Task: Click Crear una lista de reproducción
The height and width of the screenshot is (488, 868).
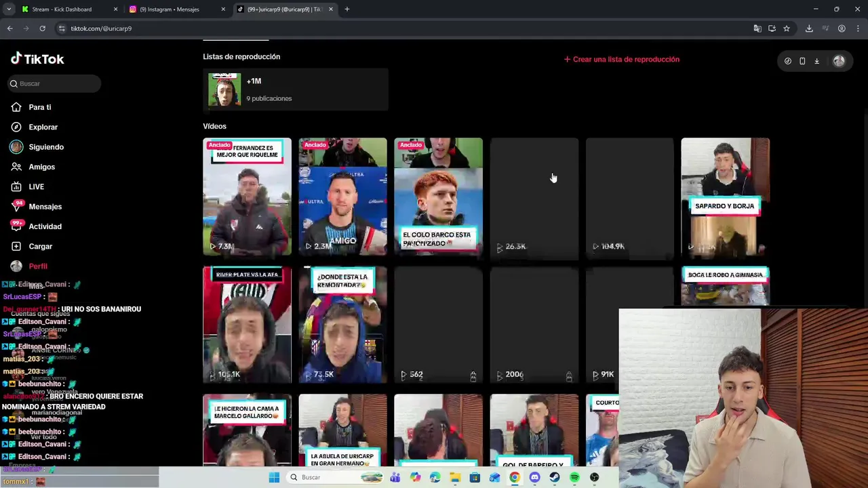Action: (x=621, y=59)
